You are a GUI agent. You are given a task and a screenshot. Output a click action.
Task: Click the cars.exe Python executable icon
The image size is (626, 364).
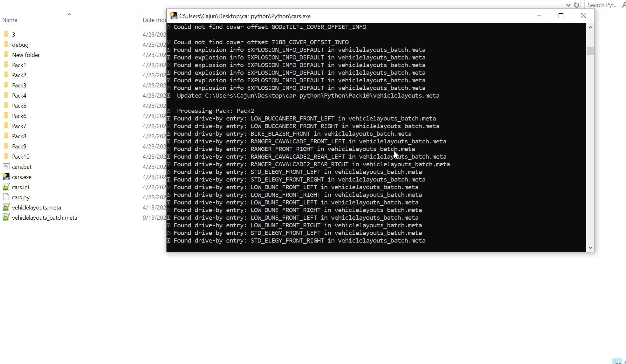pyautogui.click(x=6, y=177)
